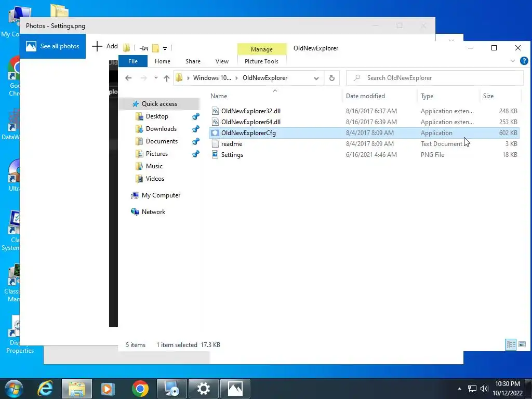Click the folder icon in Explorer's title bar
Viewport: 532px width, 399px height.
tap(126, 48)
